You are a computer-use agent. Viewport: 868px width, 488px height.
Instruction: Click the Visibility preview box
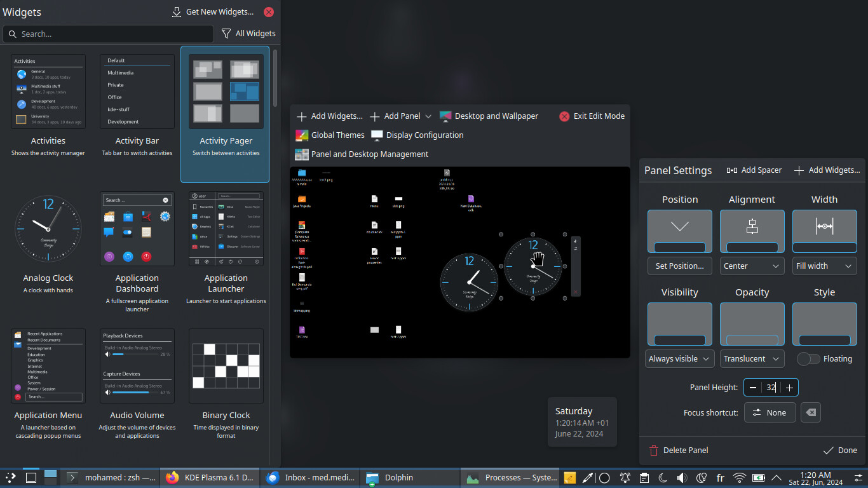click(680, 324)
